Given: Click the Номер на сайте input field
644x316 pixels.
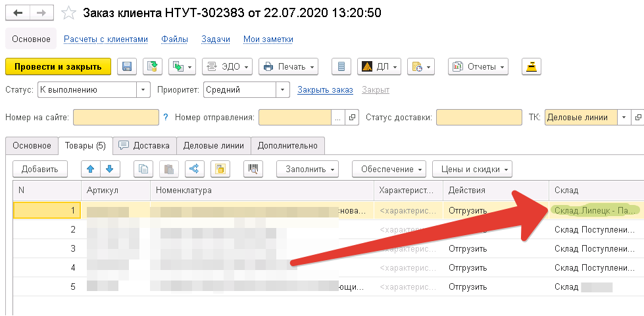Looking at the screenshot, I should click(x=116, y=117).
